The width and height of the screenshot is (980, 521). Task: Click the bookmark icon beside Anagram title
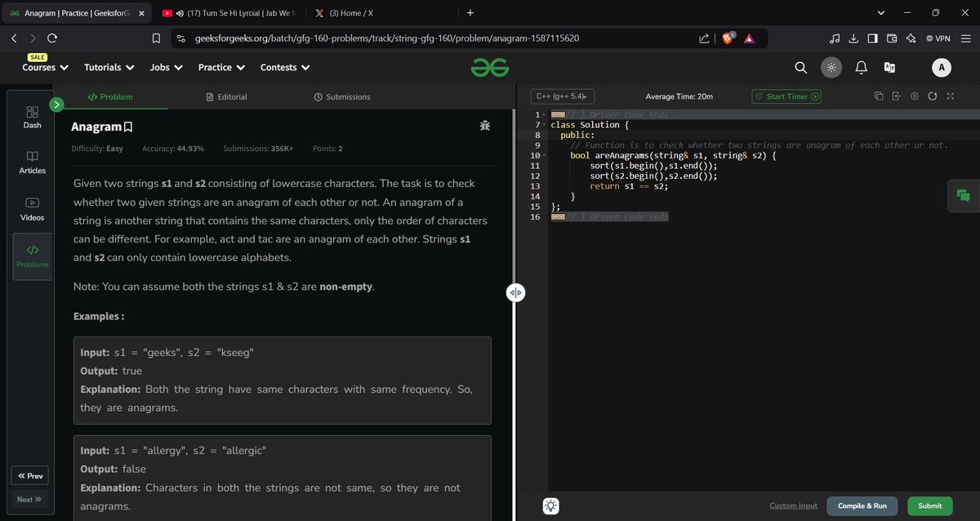[127, 127]
